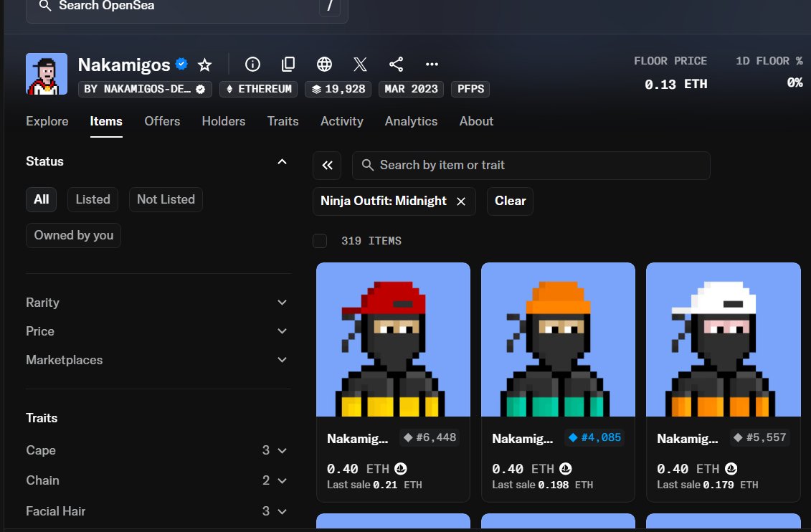The width and height of the screenshot is (811, 532).
Task: Click the 319 ITEMS count text
Action: coord(371,241)
